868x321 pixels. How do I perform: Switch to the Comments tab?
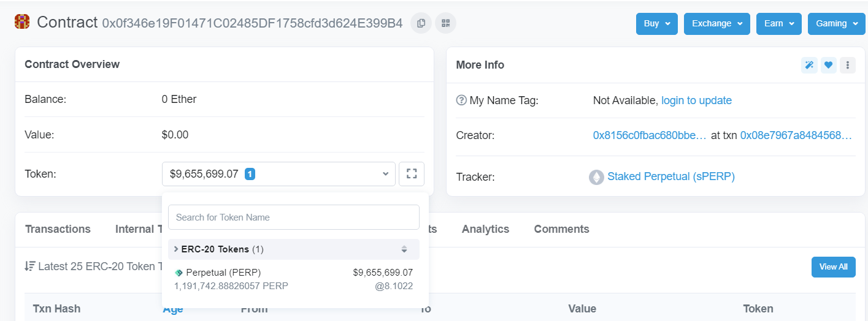pos(561,229)
